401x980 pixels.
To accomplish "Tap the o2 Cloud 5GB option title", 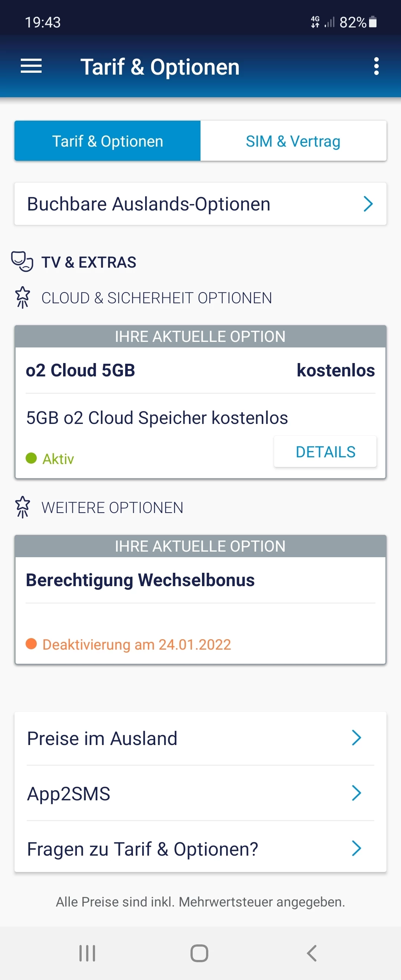I will 80,370.
